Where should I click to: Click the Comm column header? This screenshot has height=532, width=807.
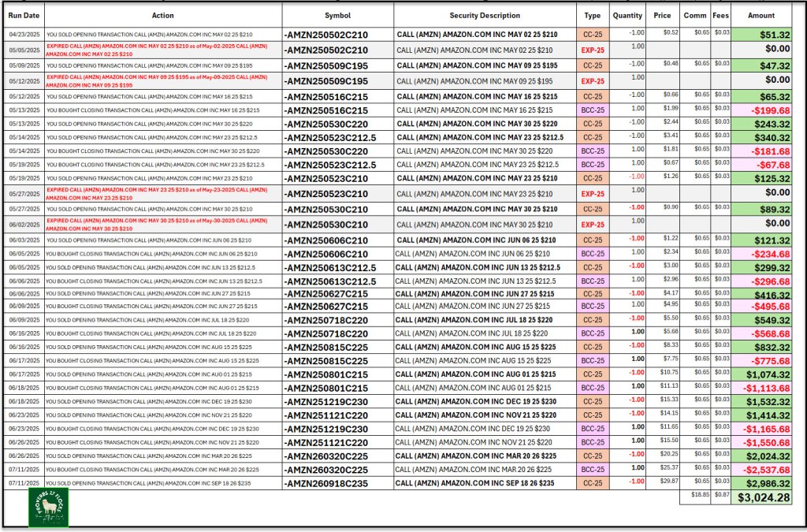[x=694, y=15]
